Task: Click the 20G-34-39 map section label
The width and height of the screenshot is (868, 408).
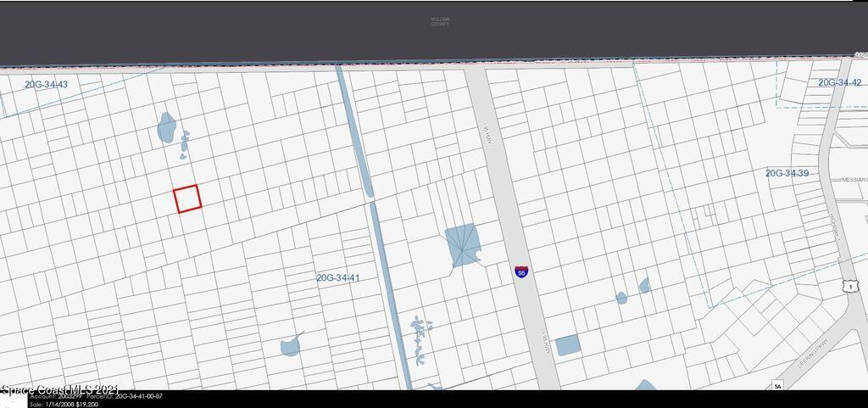Action: coord(787,173)
